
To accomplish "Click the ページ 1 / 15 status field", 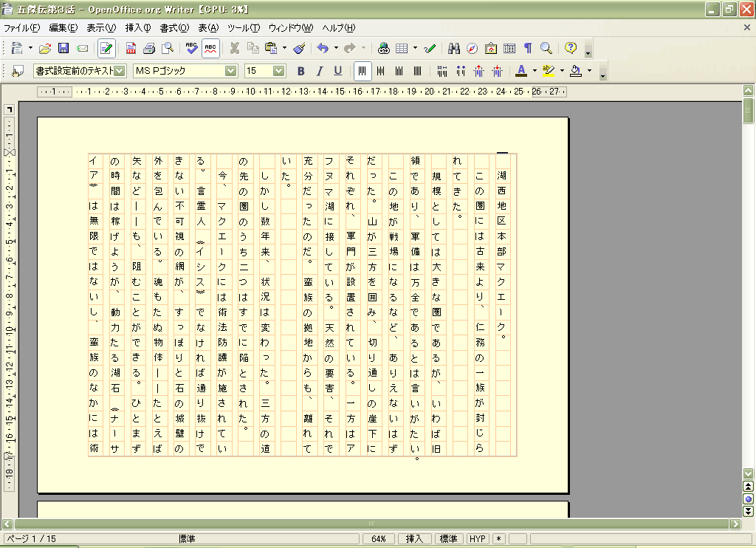I will pos(89,539).
